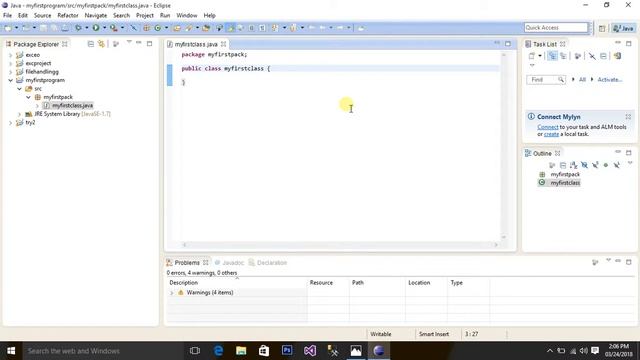The image size is (640, 360).
Task: Click the Location column header
Action: 419,282
